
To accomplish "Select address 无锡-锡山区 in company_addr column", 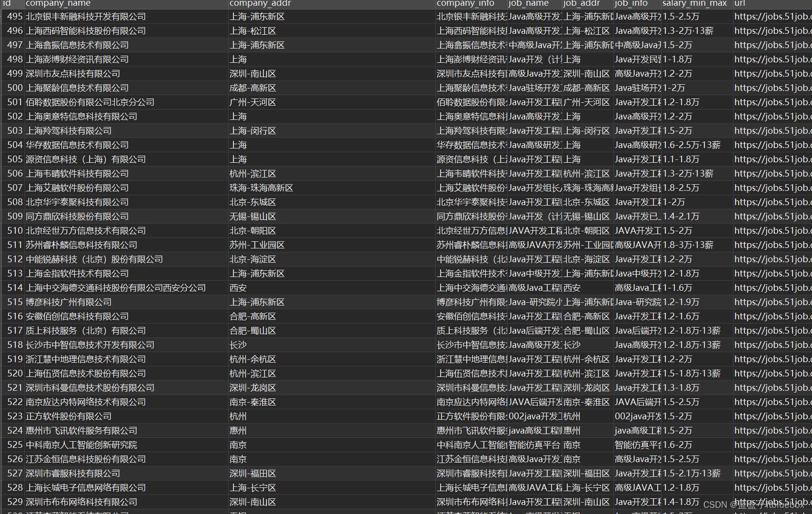I will [x=253, y=217].
